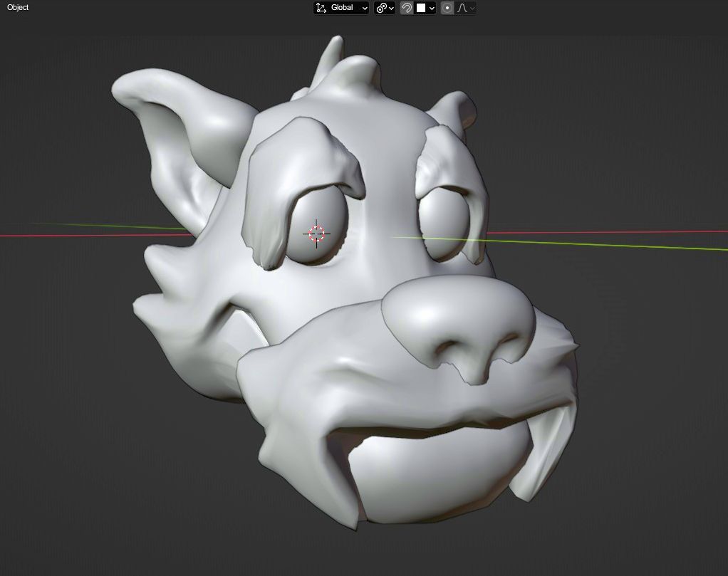Open the Global transform orientation dropdown
The height and width of the screenshot is (576, 728).
point(349,8)
